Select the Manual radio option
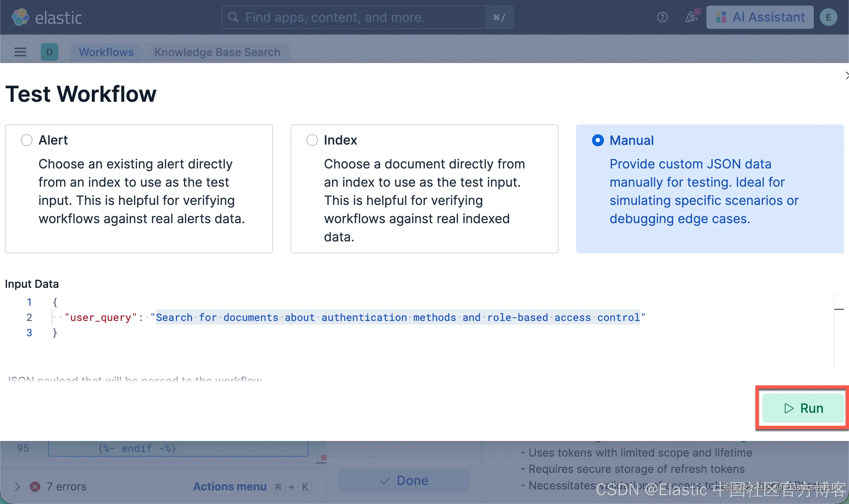 pos(598,140)
